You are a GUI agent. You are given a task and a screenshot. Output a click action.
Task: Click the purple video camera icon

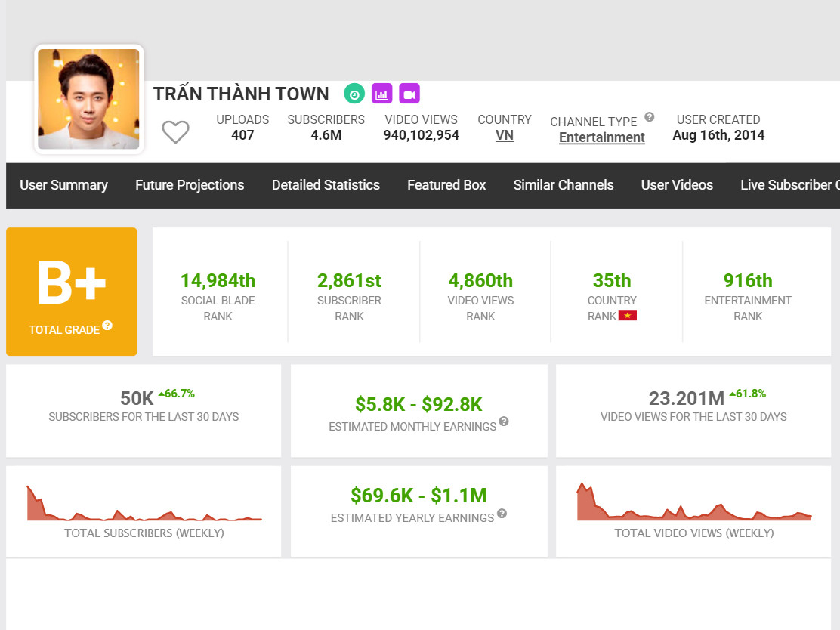pos(409,94)
